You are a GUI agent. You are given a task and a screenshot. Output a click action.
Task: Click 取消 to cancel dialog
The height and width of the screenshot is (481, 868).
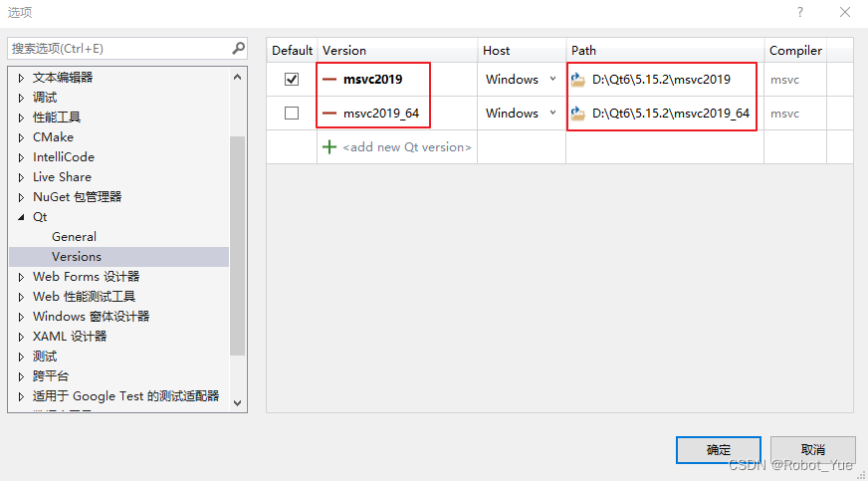pos(812,449)
